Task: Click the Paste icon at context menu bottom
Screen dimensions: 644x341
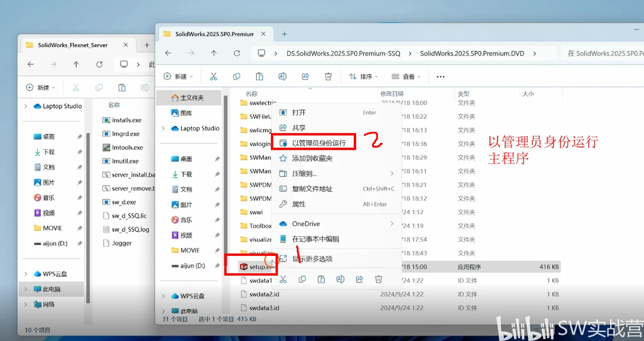Action: (321, 279)
